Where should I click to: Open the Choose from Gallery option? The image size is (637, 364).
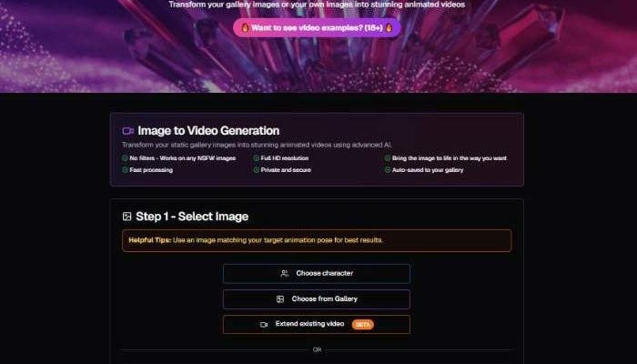point(316,299)
